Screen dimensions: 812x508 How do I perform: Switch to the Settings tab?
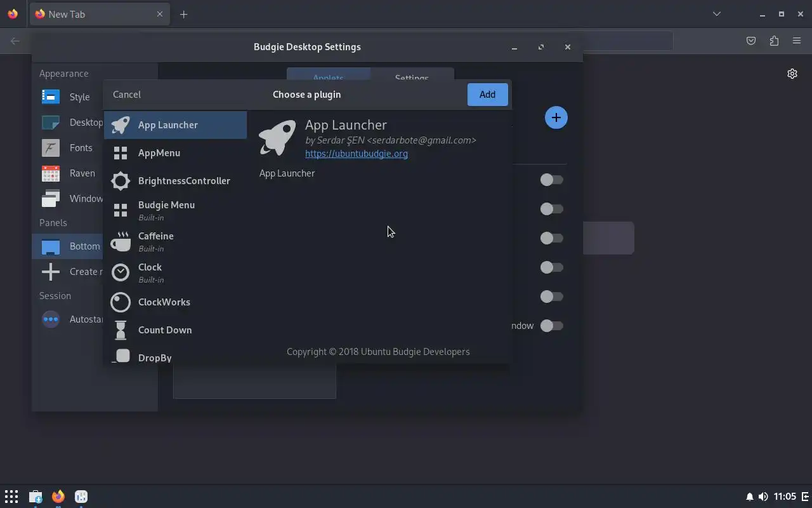tap(412, 75)
